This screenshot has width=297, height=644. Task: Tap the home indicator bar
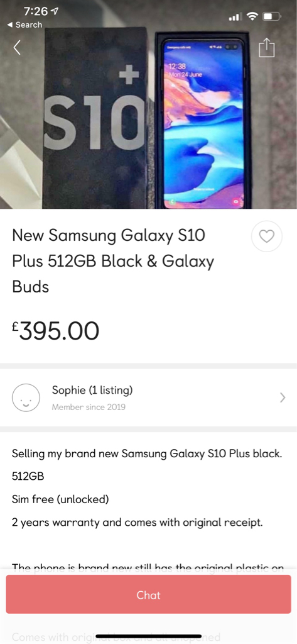pos(148,636)
